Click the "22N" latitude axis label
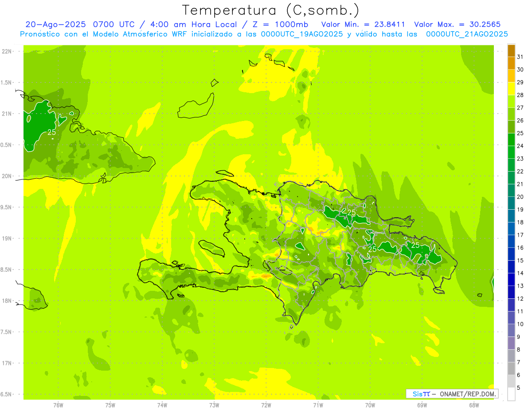532x411 pixels. pyautogui.click(x=7, y=51)
